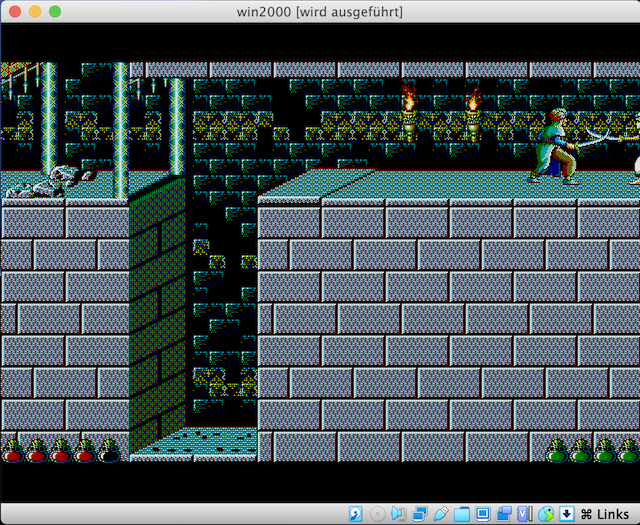Close the win2000 VM window

tap(15, 11)
